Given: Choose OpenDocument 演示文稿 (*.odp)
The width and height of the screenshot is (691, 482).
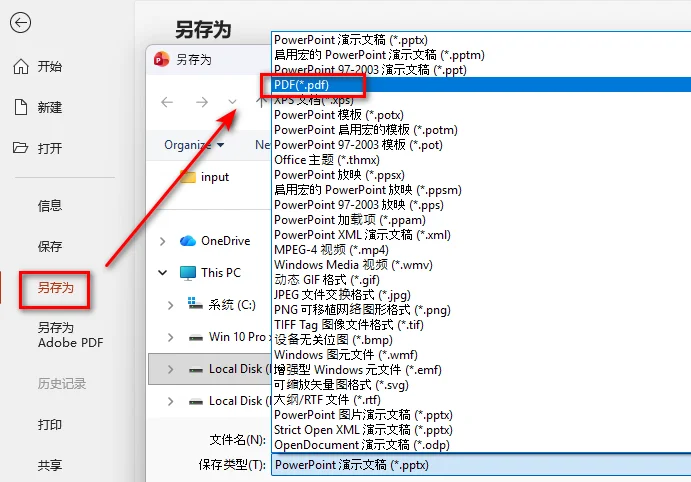Looking at the screenshot, I should tap(481, 445).
